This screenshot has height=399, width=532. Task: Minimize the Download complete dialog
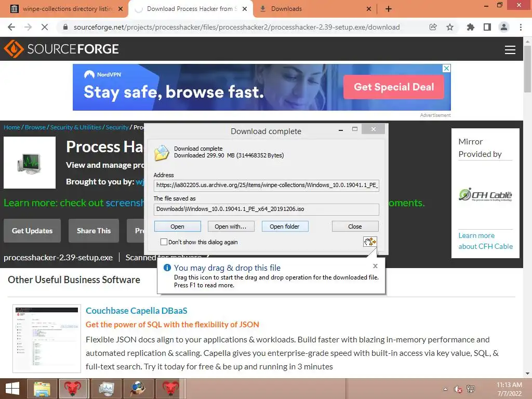(340, 129)
